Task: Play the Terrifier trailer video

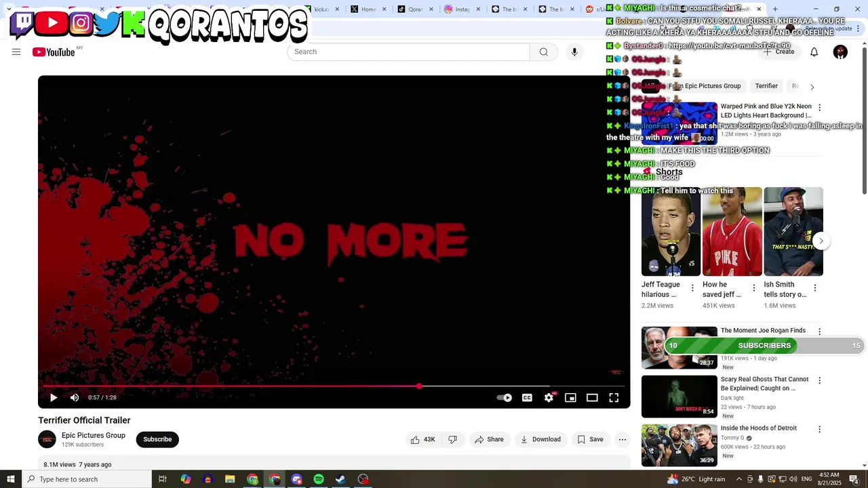Action: pos(54,398)
